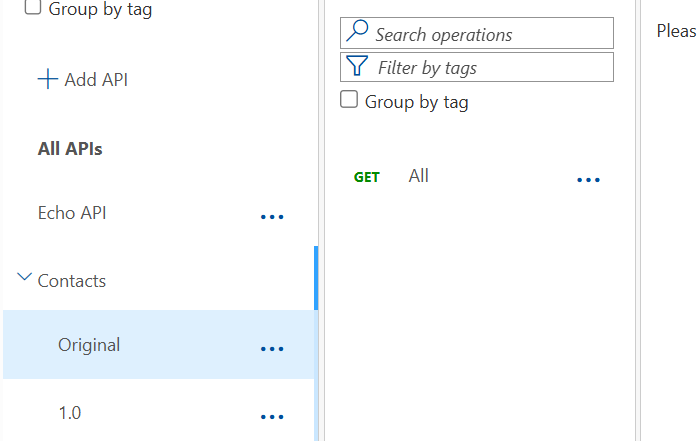Image resolution: width=697 pixels, height=441 pixels.
Task: Toggle Group by tag in the APIs list
Action: [32, 7]
